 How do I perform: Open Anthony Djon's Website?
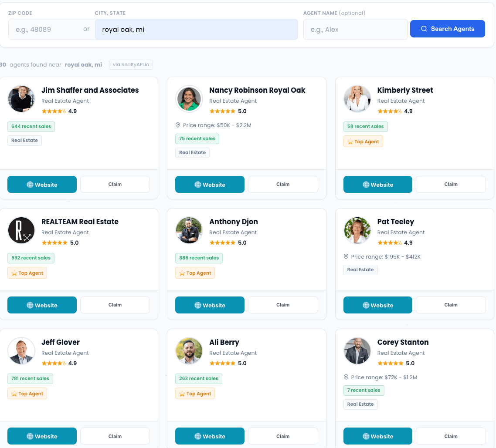210,305
